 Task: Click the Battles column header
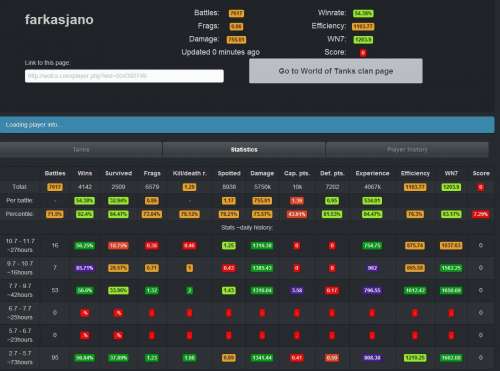click(55, 173)
